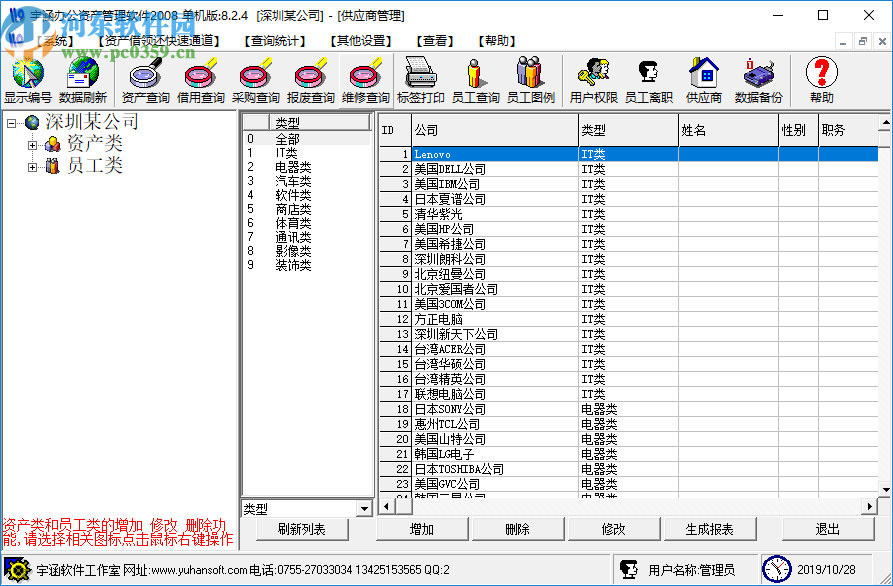Viewport: 893px width, 586px height.
Task: Open the 信用查询 credit query tool
Action: tap(200, 75)
